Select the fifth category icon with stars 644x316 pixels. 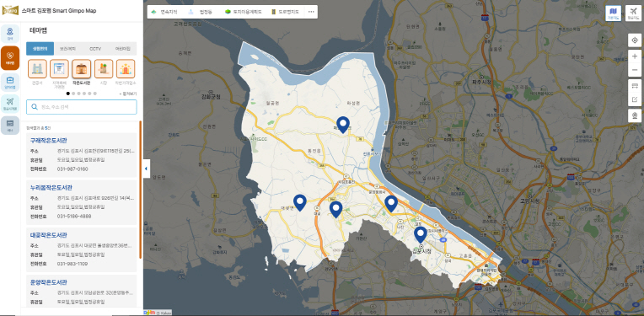tap(126, 68)
